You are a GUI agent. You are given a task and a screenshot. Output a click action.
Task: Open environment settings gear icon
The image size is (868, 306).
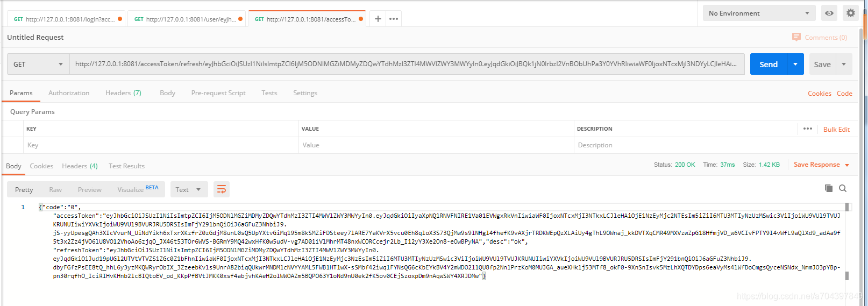pyautogui.click(x=850, y=13)
